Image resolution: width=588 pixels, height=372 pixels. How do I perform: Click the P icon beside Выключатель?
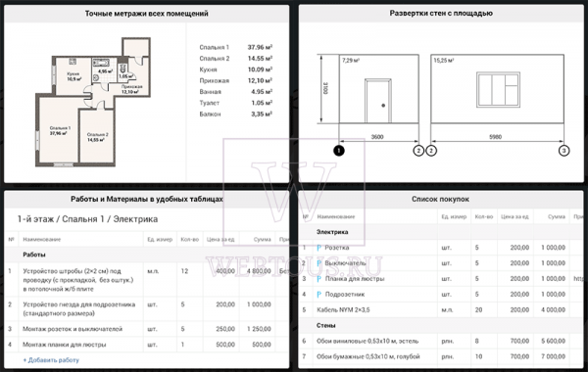click(319, 263)
